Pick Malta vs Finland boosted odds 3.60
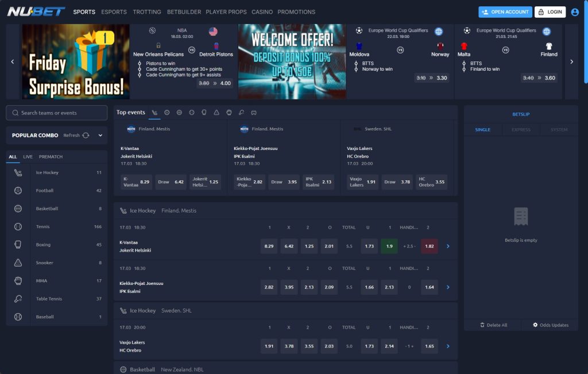 point(539,78)
